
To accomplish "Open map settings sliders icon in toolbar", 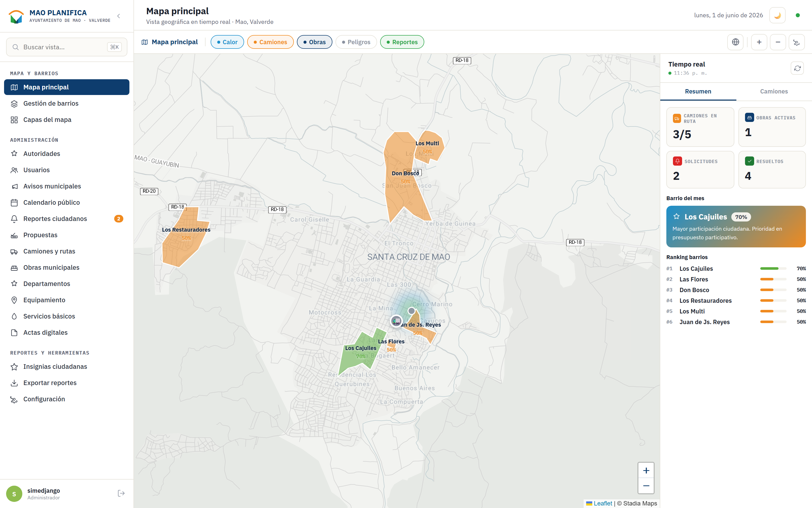I will point(797,42).
